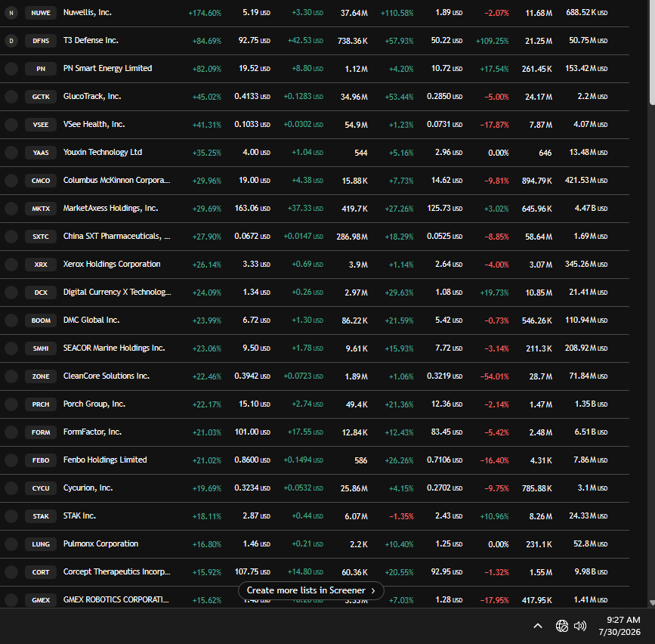Open the DCX ticker badge
This screenshot has height=644, width=655.
(x=41, y=293)
